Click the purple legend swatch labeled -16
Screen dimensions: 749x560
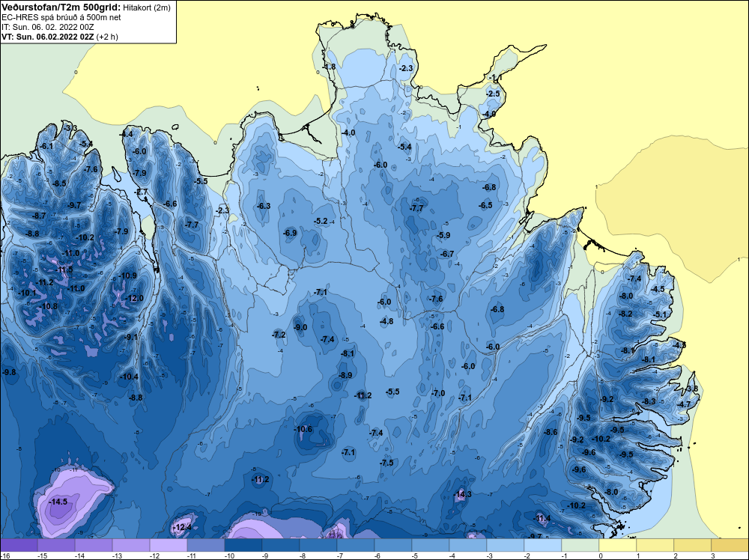click(x=19, y=545)
